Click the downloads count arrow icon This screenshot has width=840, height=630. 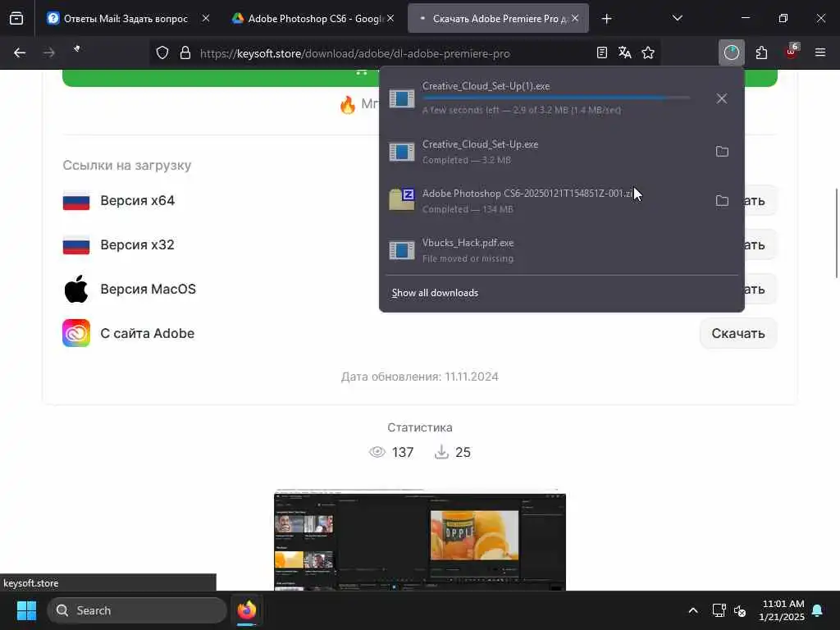click(x=441, y=452)
